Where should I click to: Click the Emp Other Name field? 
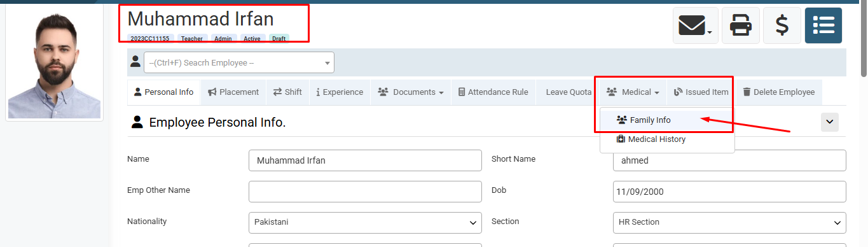click(365, 192)
